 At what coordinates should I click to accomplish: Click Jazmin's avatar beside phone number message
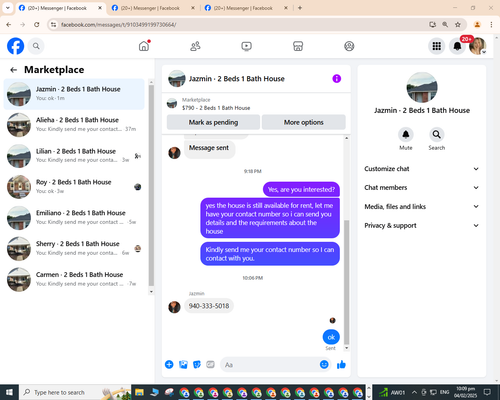click(x=174, y=307)
